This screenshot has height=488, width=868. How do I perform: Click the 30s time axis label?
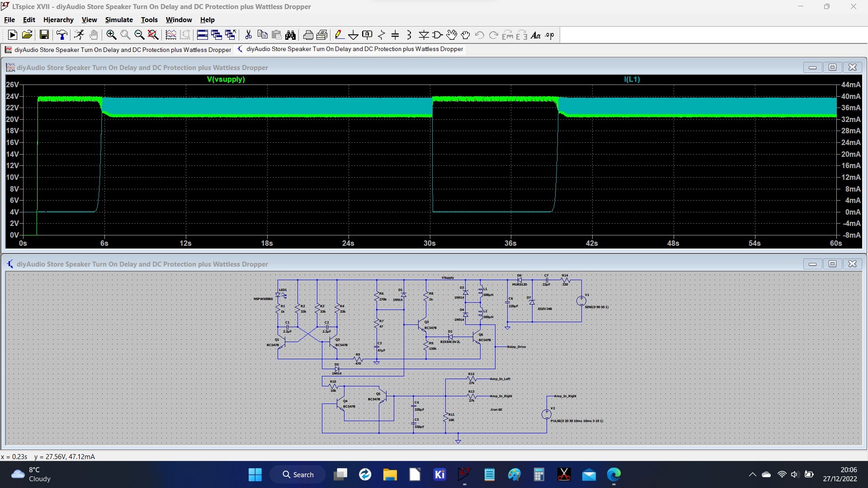[429, 243]
